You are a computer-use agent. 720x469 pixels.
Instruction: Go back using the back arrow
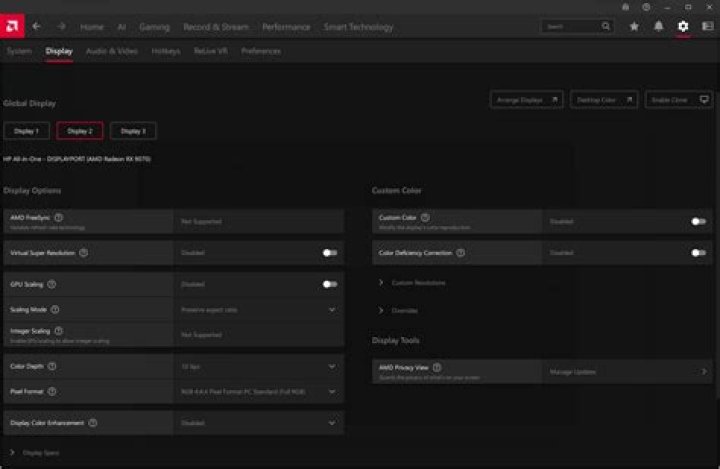point(36,27)
